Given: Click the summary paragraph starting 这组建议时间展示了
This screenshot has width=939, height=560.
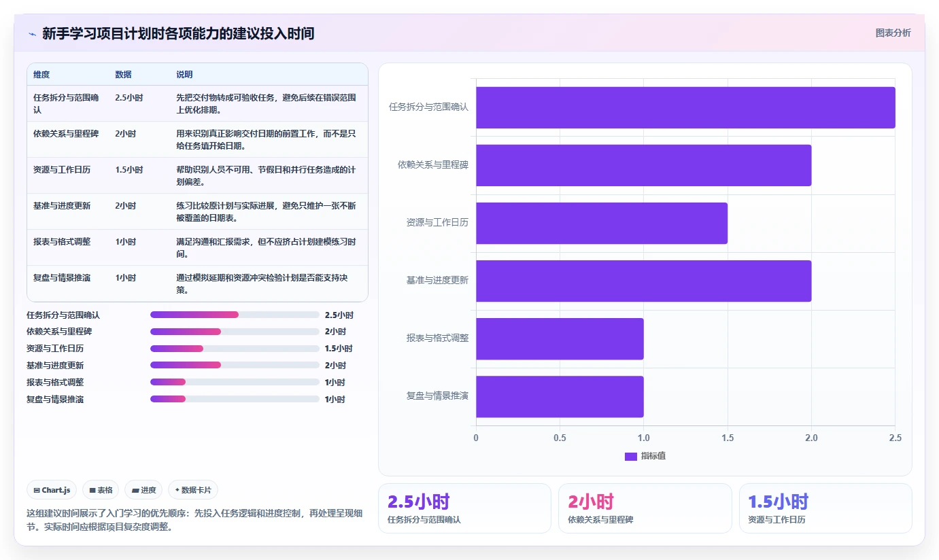Looking at the screenshot, I should (194, 520).
